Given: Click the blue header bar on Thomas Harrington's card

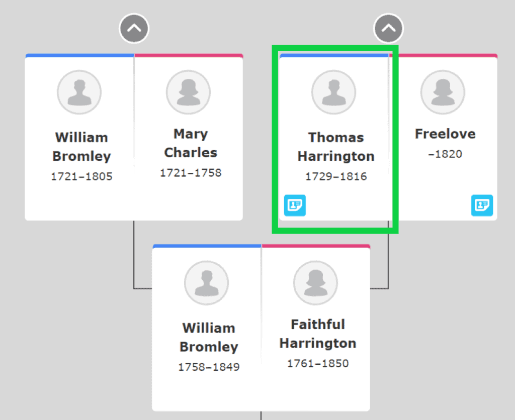Looking at the screenshot, I should 334,55.
